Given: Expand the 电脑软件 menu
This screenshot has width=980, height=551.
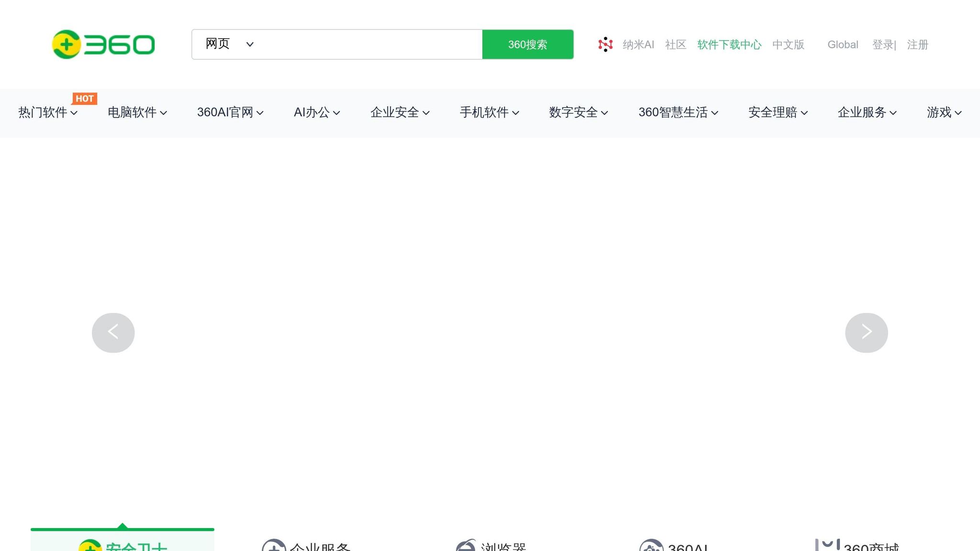Looking at the screenshot, I should click(137, 112).
